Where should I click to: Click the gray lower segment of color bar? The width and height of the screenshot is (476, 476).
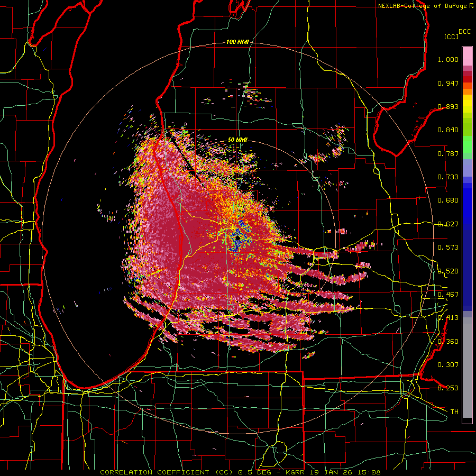[x=467, y=368]
